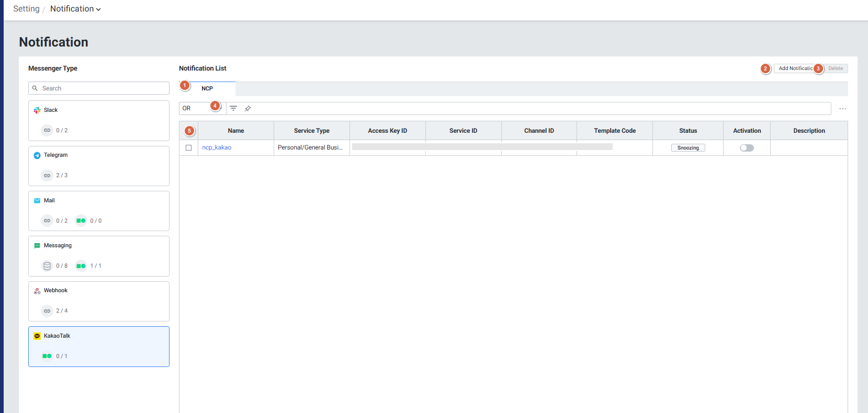Click the Webhook icon

37,291
